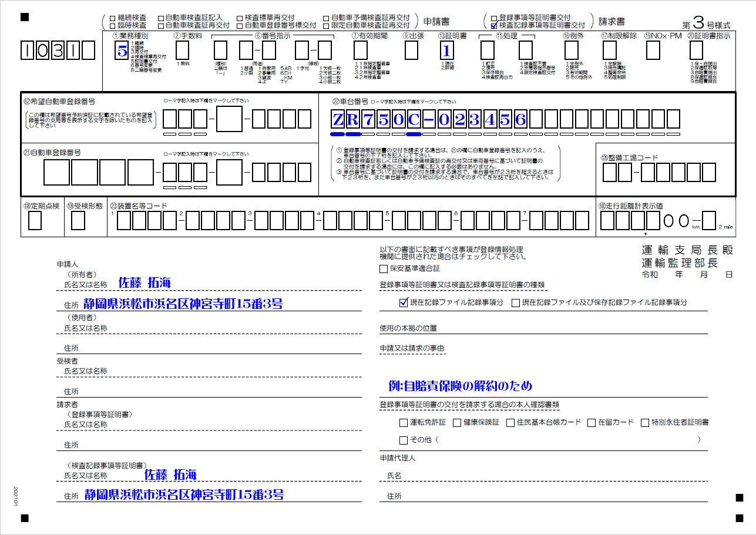
Task: Click the 申請又は請求の事由 reason text
Action: tap(460, 386)
